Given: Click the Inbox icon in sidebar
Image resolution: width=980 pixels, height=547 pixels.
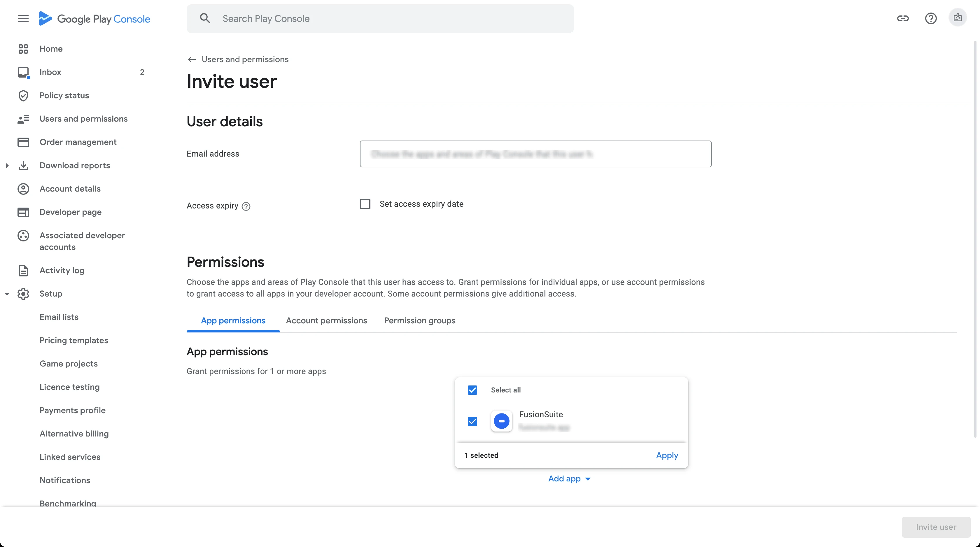Looking at the screenshot, I should [23, 72].
